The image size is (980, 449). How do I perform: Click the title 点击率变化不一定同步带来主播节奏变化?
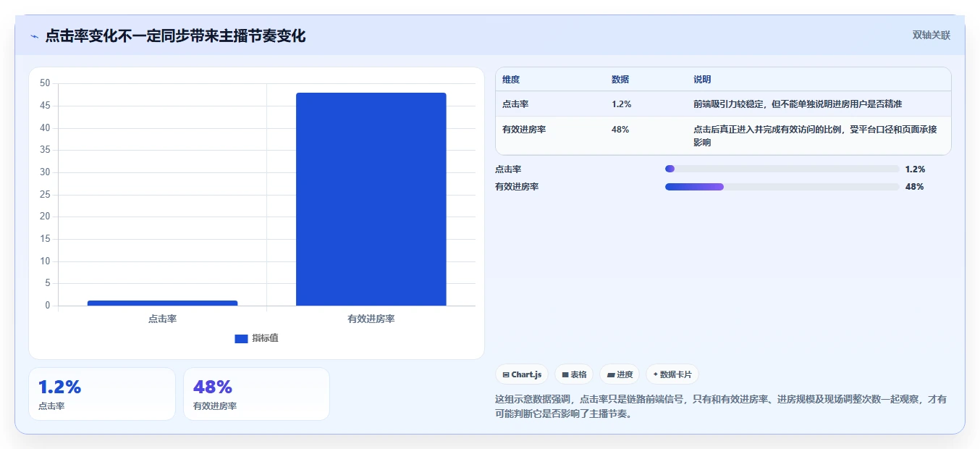(x=175, y=36)
